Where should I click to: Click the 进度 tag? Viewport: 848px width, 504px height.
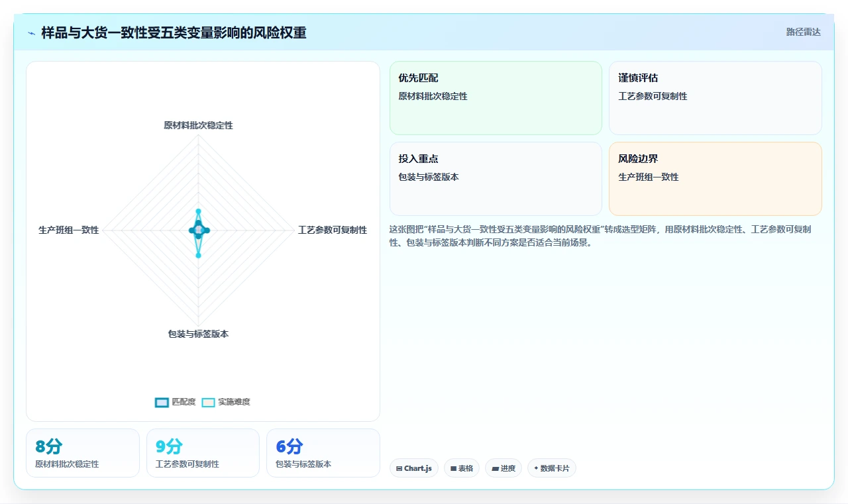503,468
